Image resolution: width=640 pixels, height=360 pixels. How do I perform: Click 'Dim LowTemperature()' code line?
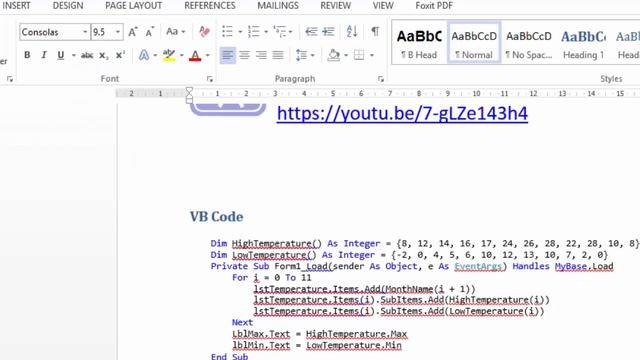409,255
